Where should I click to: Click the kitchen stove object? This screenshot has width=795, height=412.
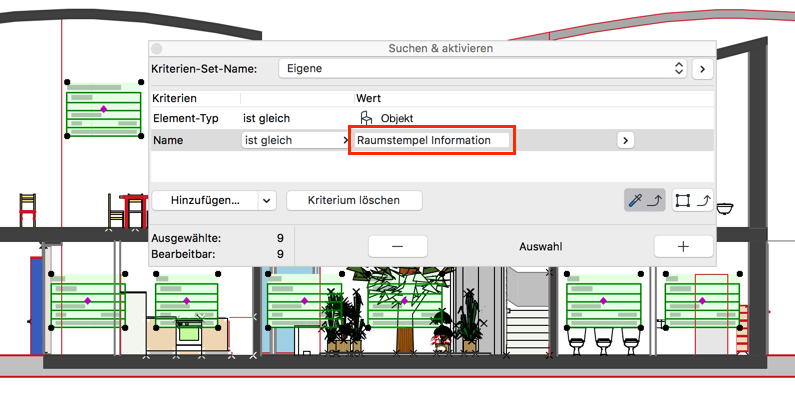[189, 336]
